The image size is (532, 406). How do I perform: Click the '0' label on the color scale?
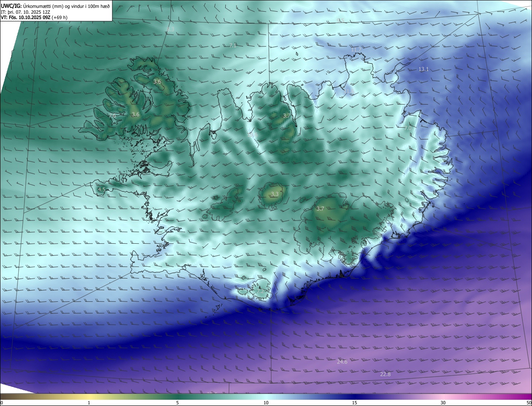click(1, 403)
